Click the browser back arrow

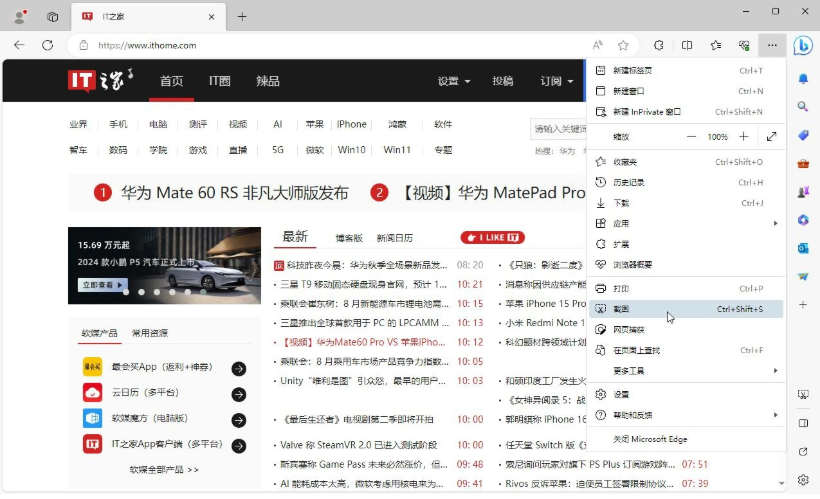click(x=19, y=45)
